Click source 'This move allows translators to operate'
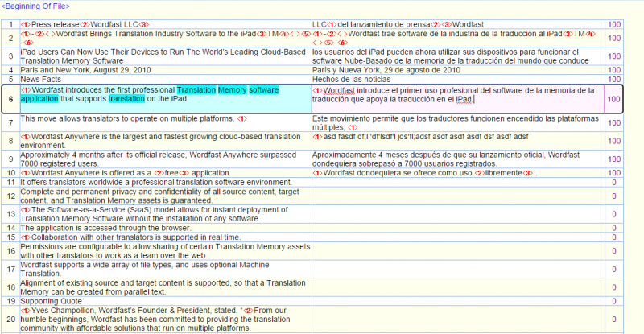The width and height of the screenshot is (644, 334). click(166, 122)
